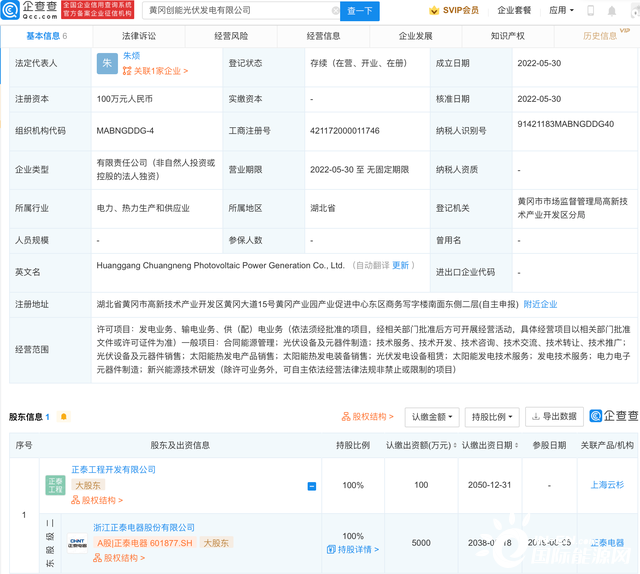Click the yellow icon beside 股东信息
640x574 pixels.
(x=65, y=416)
